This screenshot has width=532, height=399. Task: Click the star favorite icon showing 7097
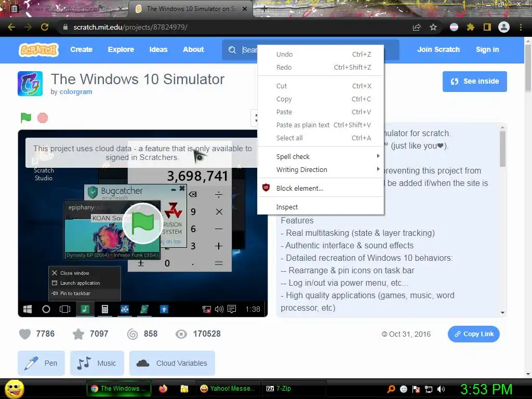click(x=78, y=334)
